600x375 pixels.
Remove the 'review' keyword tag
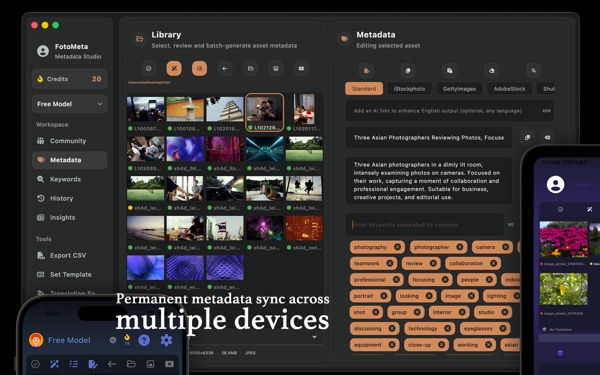point(433,263)
